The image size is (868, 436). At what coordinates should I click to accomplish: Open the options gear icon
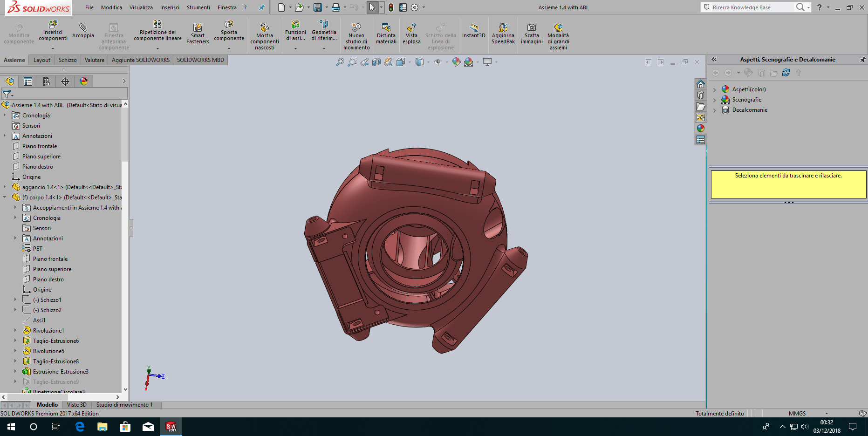pos(415,7)
